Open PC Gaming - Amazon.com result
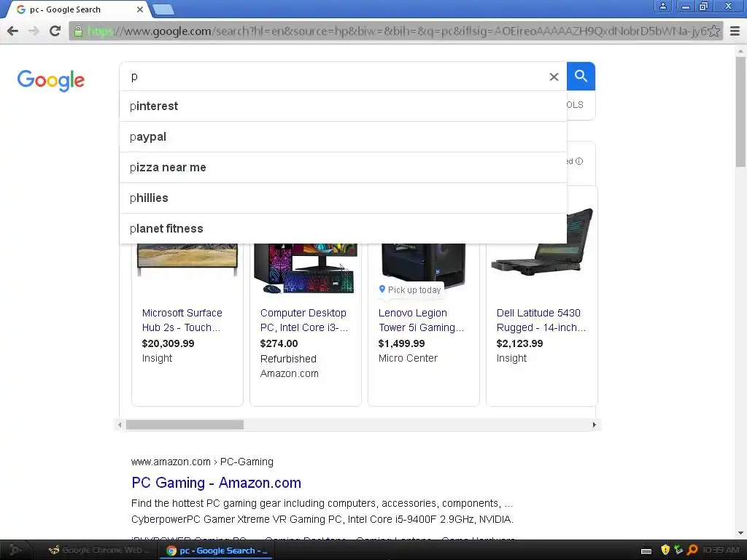Viewport: 747px width, 560px height. click(216, 483)
